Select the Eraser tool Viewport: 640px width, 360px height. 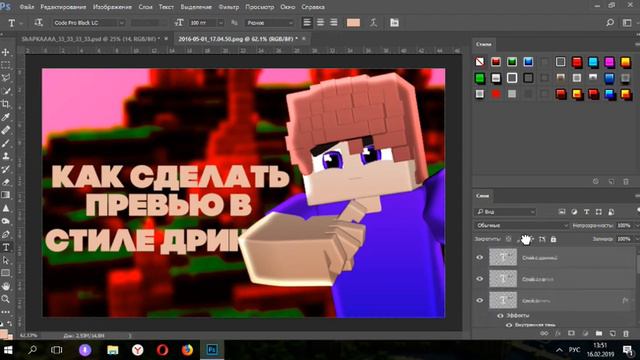[x=6, y=182]
